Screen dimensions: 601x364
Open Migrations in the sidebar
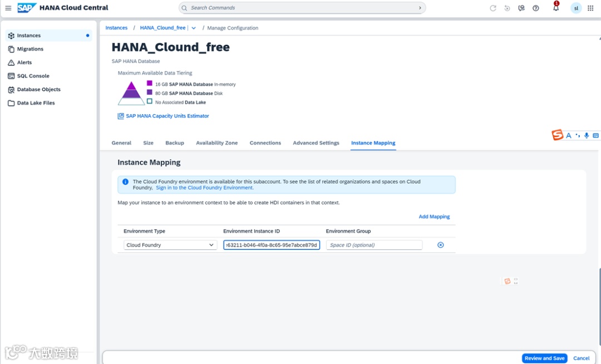[x=48, y=49]
